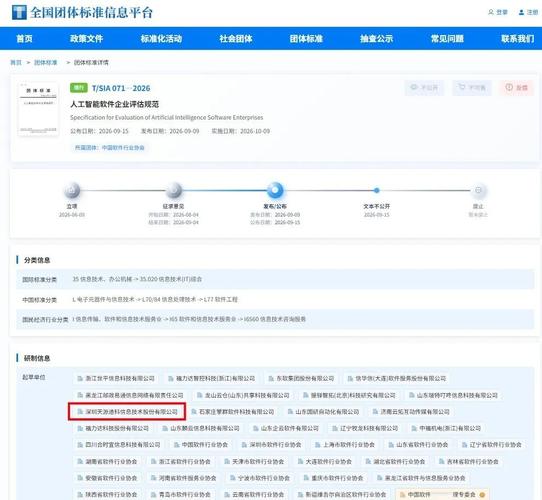
Task: Click the platform logo icon in header
Action: coord(19,12)
